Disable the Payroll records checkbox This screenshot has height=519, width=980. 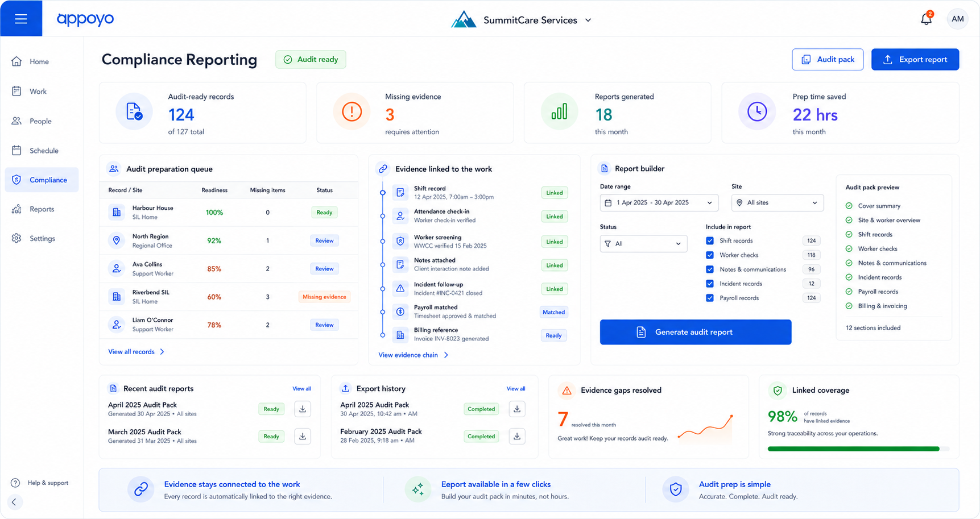(710, 298)
